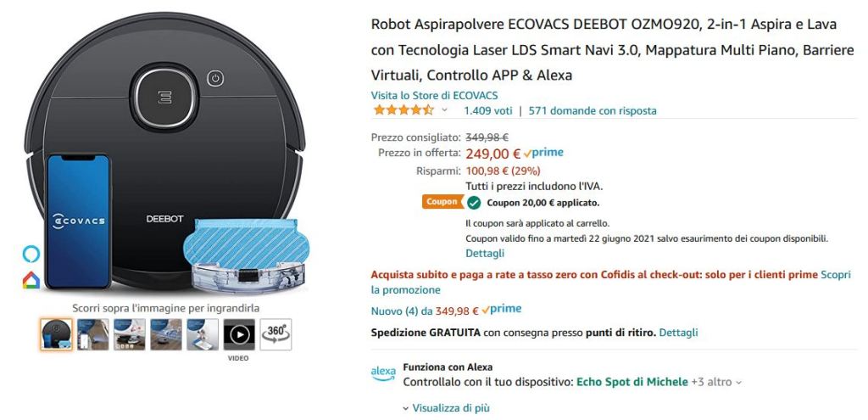Open the 360° view icon
The height and width of the screenshot is (420, 868).
pos(275,334)
